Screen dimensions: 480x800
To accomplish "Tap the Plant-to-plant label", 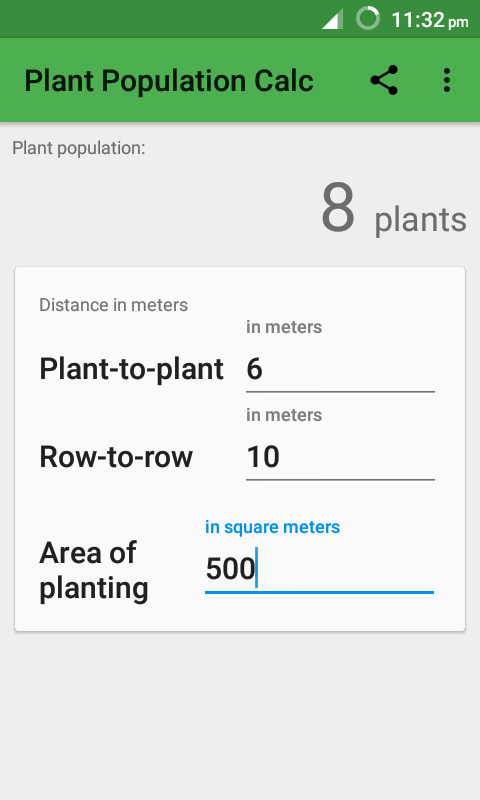I will pyautogui.click(x=132, y=369).
